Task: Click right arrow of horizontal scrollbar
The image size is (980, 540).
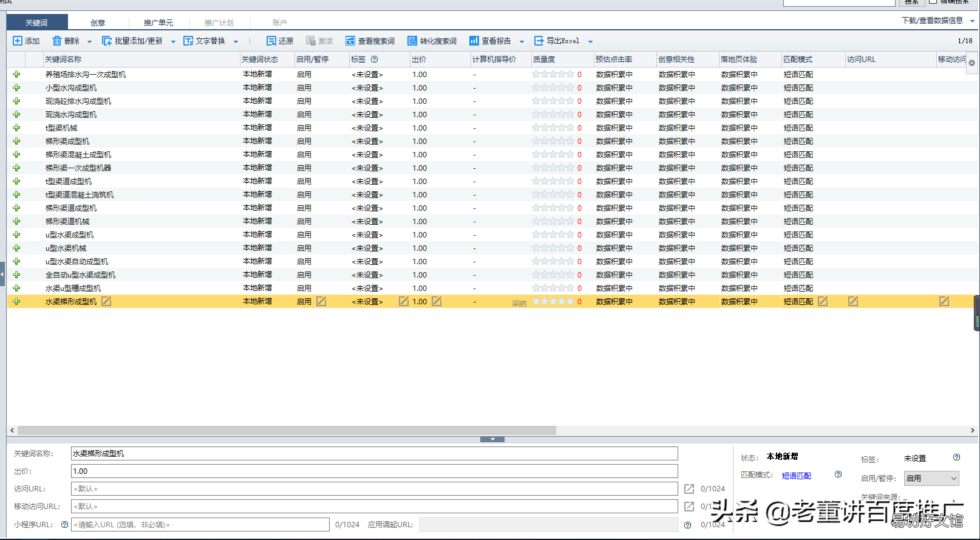Action: tap(972, 430)
